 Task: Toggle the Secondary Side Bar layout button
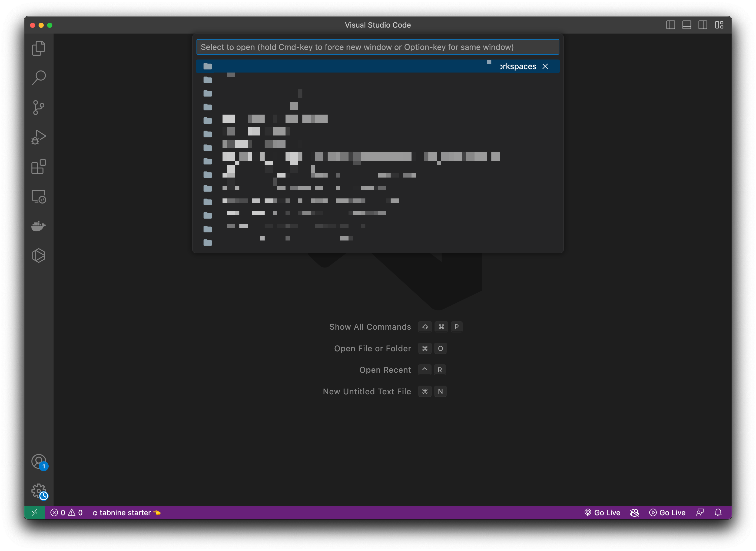(x=703, y=25)
